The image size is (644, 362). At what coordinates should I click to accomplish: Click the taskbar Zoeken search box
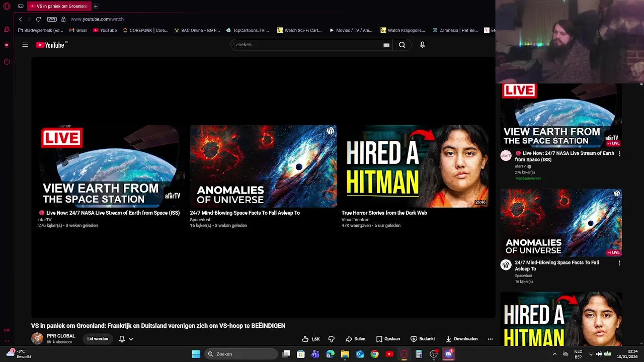[x=242, y=354]
